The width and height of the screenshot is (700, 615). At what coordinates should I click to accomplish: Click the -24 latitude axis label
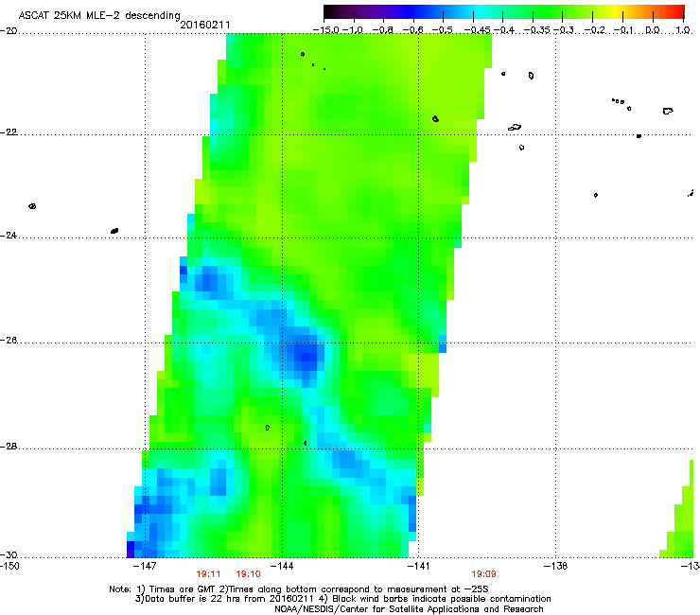(9, 235)
